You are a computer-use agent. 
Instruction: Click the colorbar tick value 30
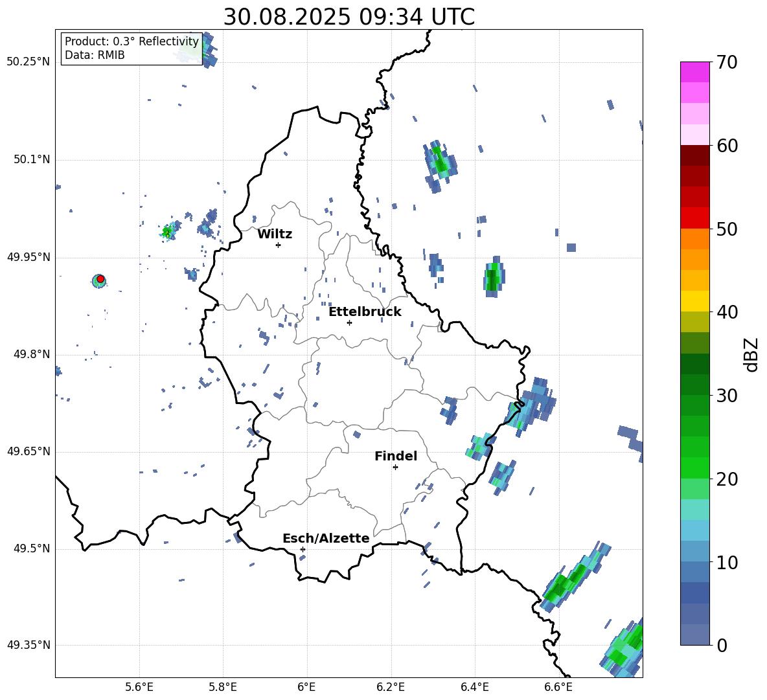pyautogui.click(x=727, y=396)
